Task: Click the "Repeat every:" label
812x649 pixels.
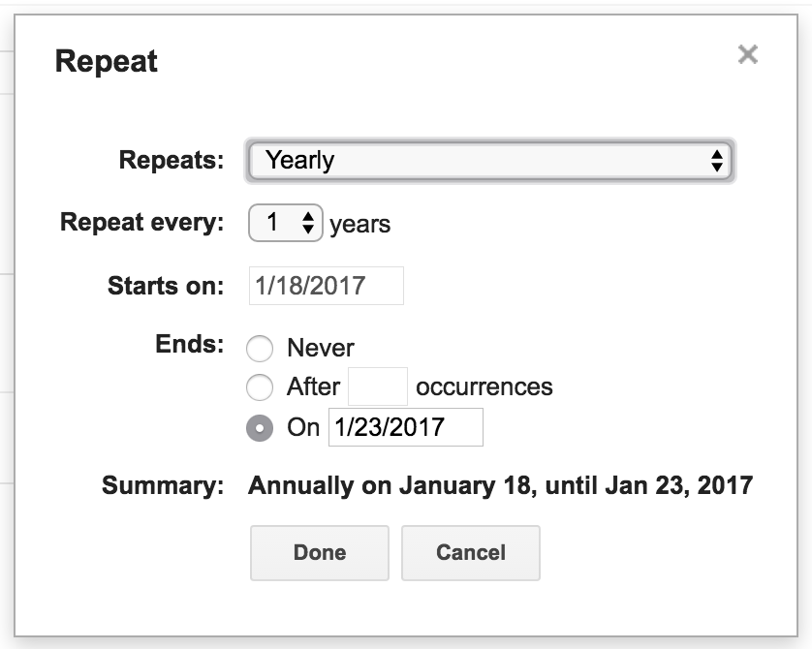Action: [x=142, y=222]
